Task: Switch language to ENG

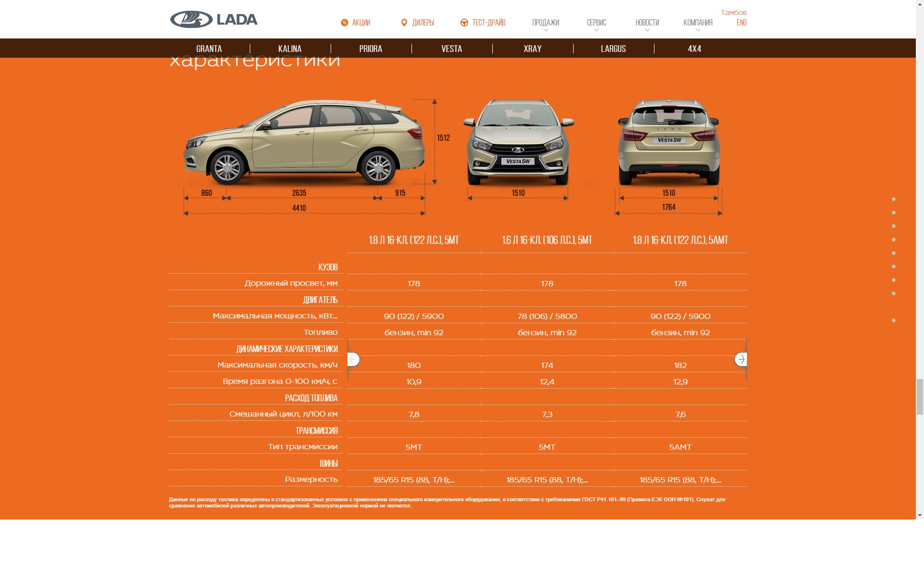Action: tap(742, 23)
